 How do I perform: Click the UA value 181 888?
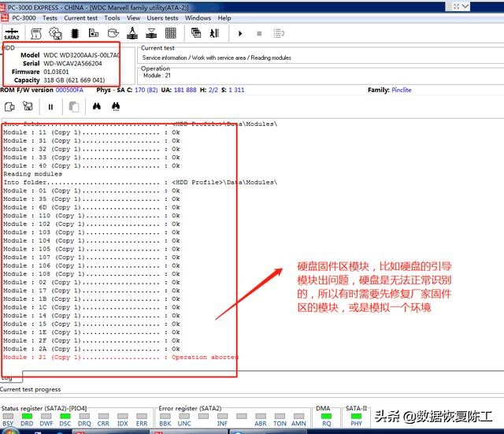pos(185,90)
